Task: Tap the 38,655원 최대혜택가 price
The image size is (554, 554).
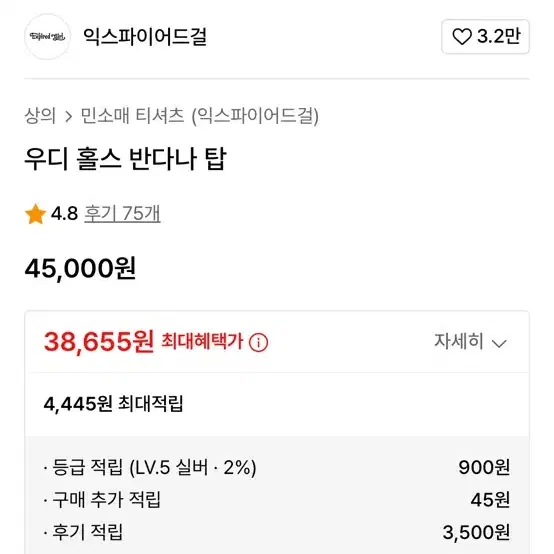Action: (99, 341)
